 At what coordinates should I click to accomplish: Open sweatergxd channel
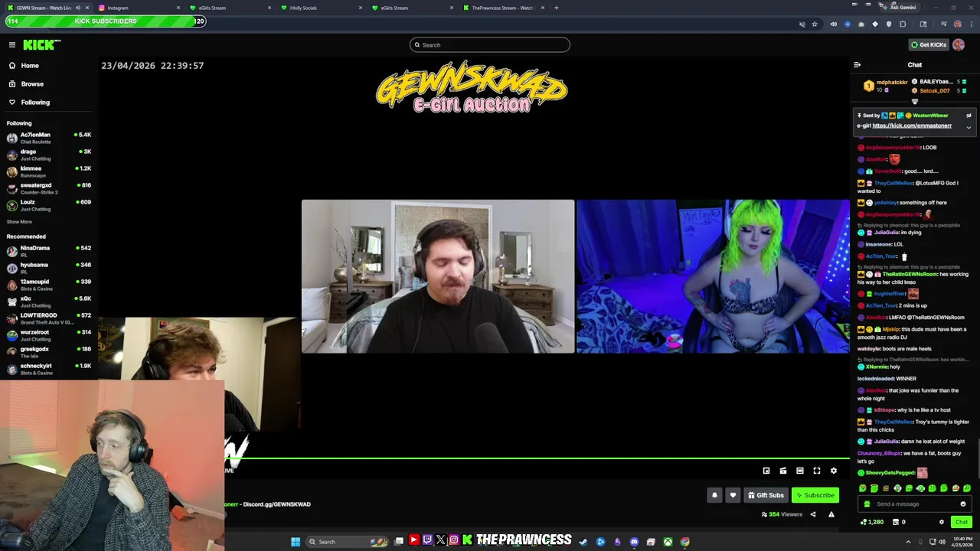pyautogui.click(x=49, y=188)
